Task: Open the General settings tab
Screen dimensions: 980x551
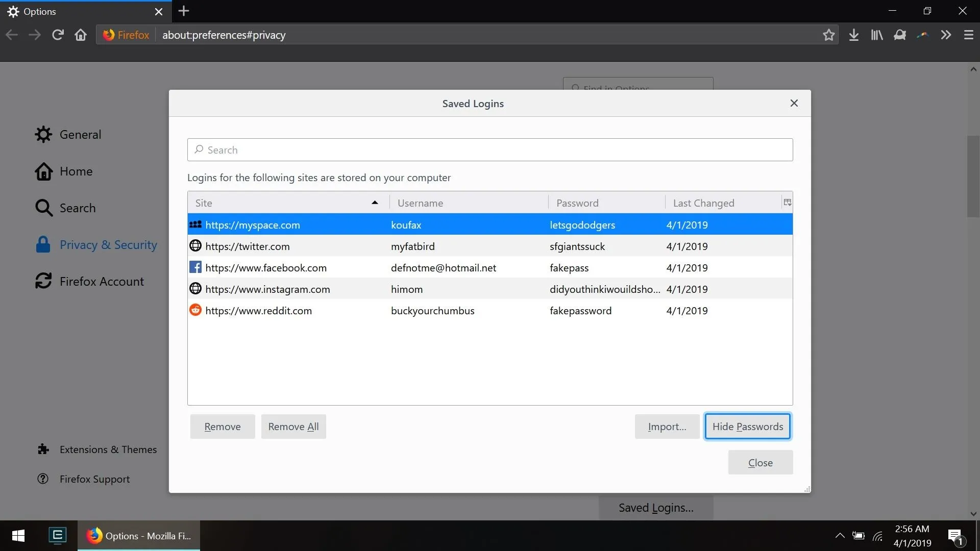Action: 80,134
